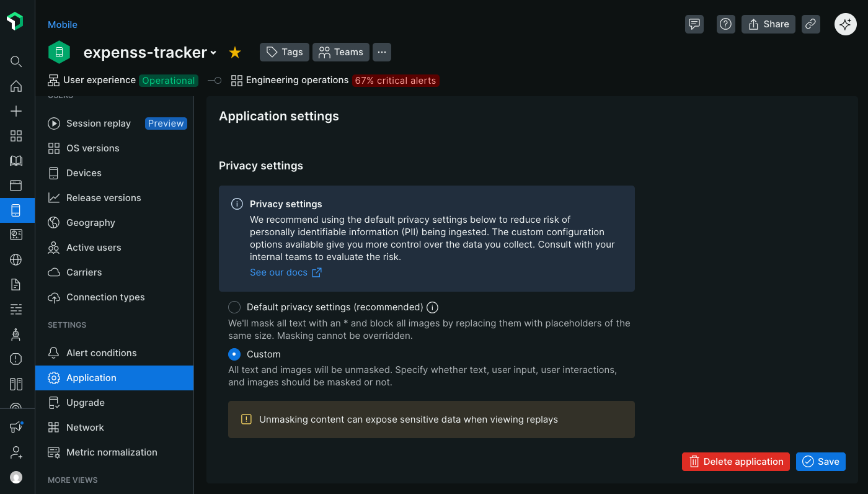Open the Home icon in left rail

pos(17,86)
